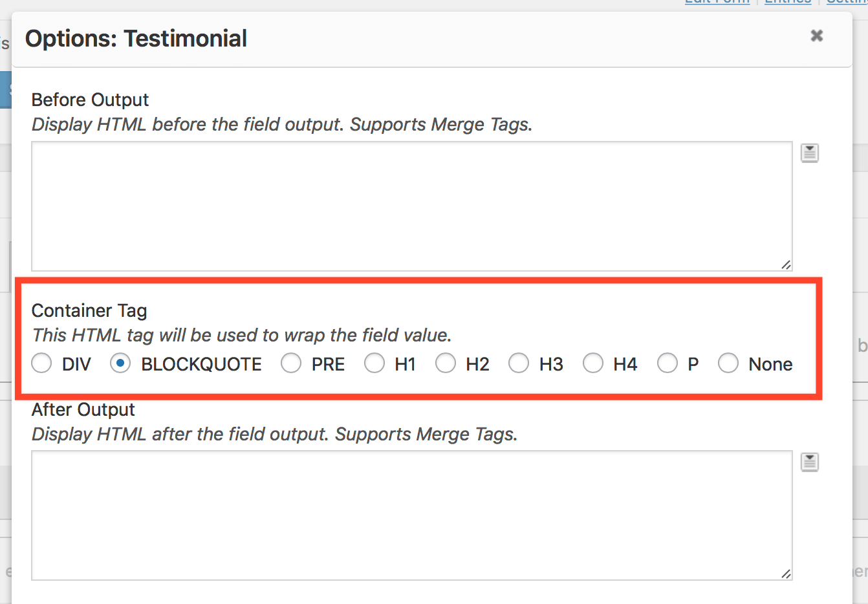This screenshot has height=604, width=868.
Task: Focus the After Output text area
Action: point(411,515)
